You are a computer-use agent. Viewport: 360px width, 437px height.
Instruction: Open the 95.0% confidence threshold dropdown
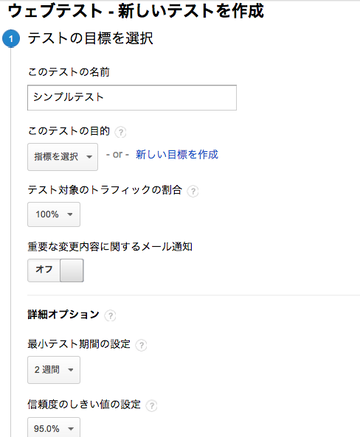[54, 428]
